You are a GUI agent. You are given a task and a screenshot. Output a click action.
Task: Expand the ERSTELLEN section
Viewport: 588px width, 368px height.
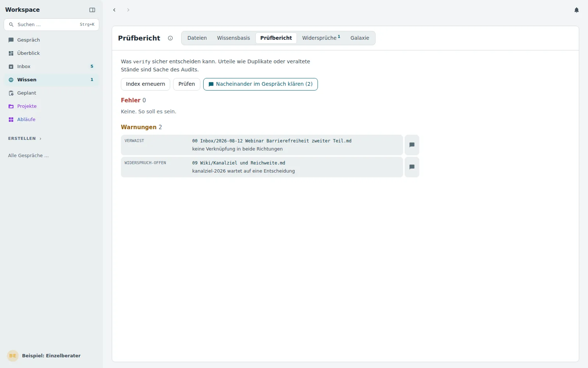[25, 138]
